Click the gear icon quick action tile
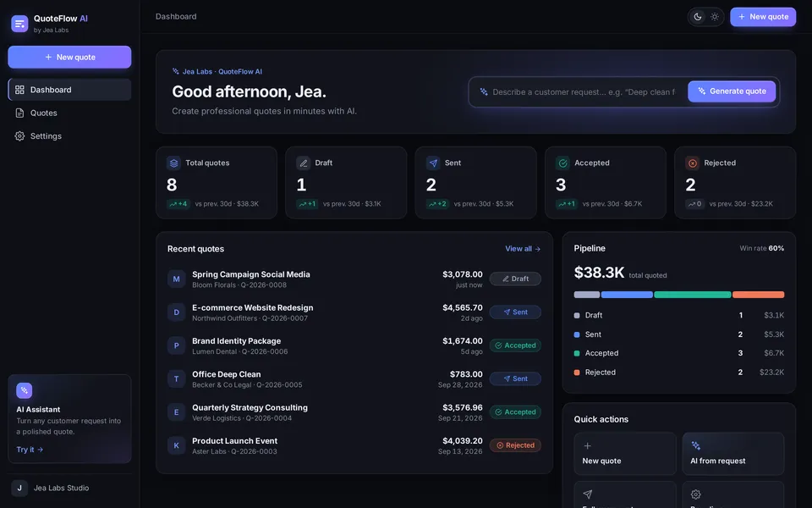812x508 pixels. 732,494
